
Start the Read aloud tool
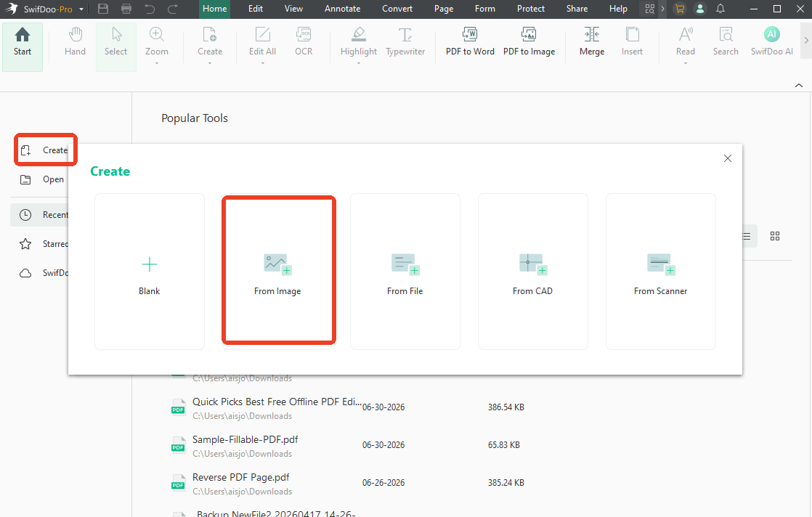(685, 42)
